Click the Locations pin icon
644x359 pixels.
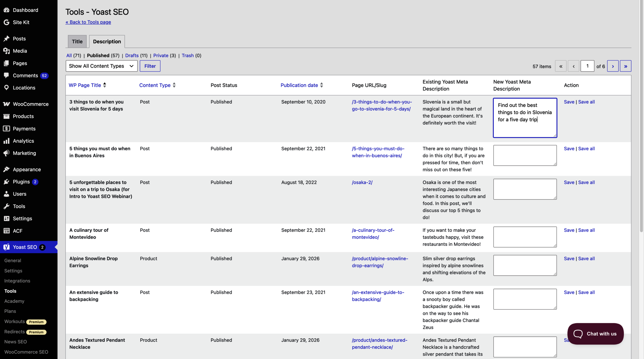(x=7, y=88)
